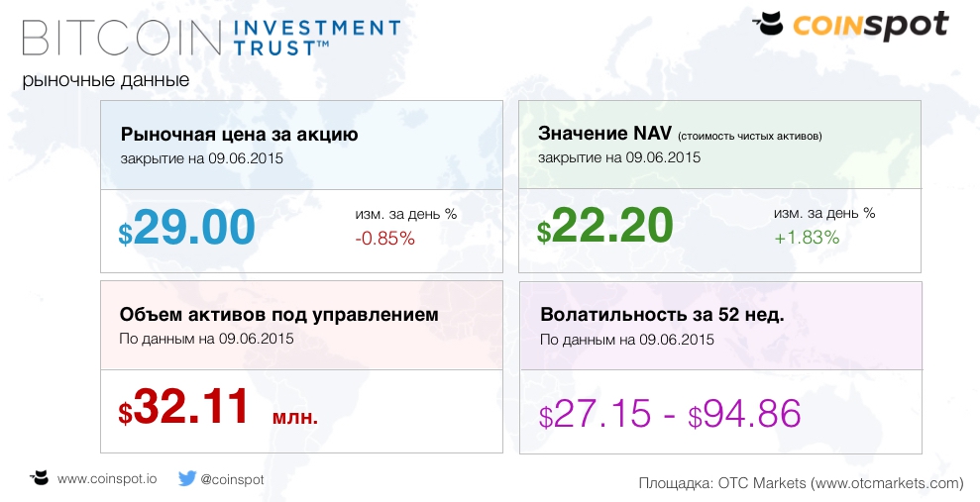The height and width of the screenshot is (502, 980).
Task: Click the "Значение NAV" heading
Action: [x=605, y=134]
